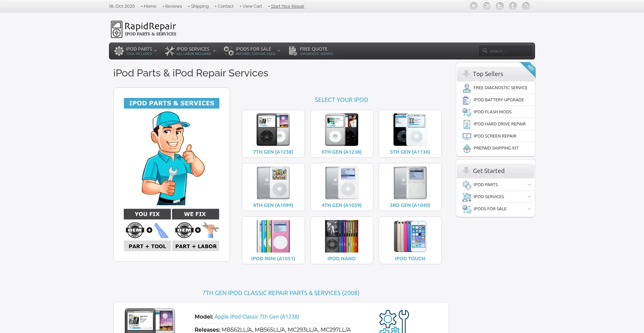Expand iPod Parts chevron in Get Started
644x333 pixels.
(x=529, y=185)
